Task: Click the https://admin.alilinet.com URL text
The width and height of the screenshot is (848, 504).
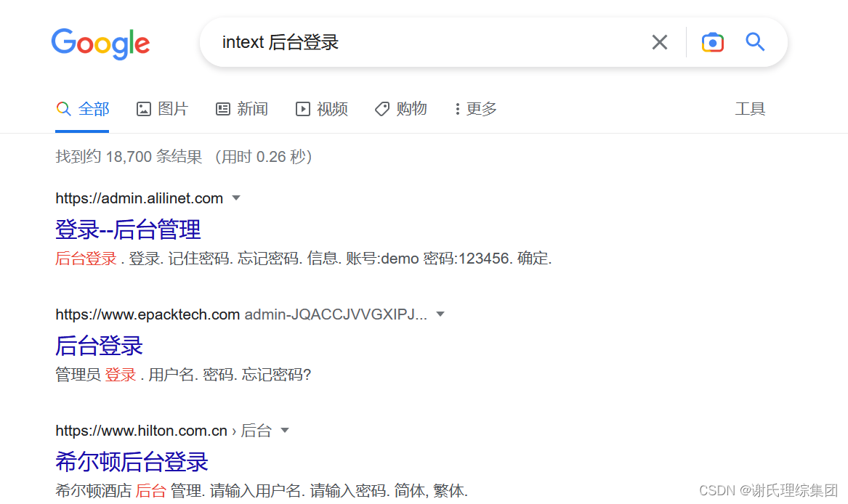Action: point(139,198)
